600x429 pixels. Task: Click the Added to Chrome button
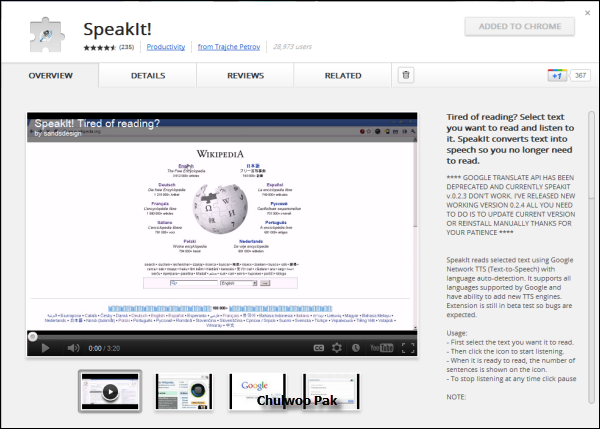click(520, 26)
